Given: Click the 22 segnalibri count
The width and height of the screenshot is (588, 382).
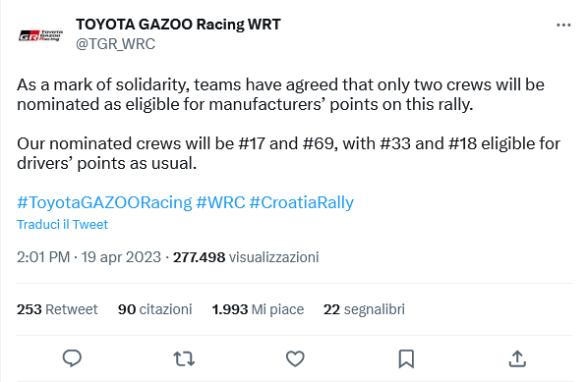Looking at the screenshot, I should [364, 309].
